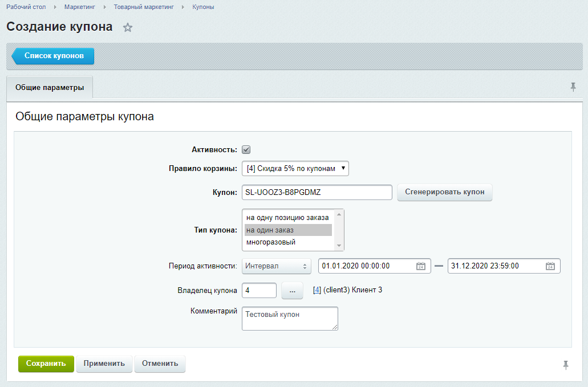Click into the Комментарий text area
This screenshot has width=588, height=387.
tap(290, 318)
